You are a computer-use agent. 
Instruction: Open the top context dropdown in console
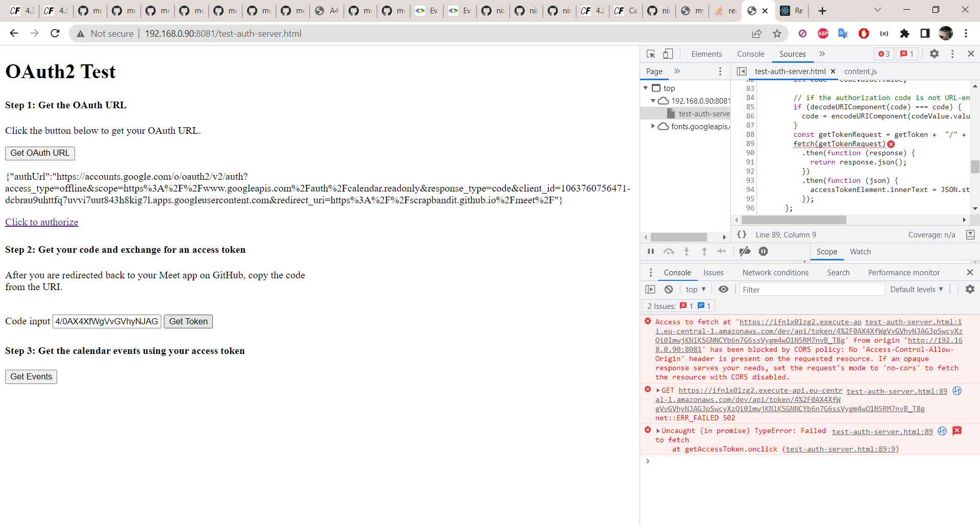(696, 290)
